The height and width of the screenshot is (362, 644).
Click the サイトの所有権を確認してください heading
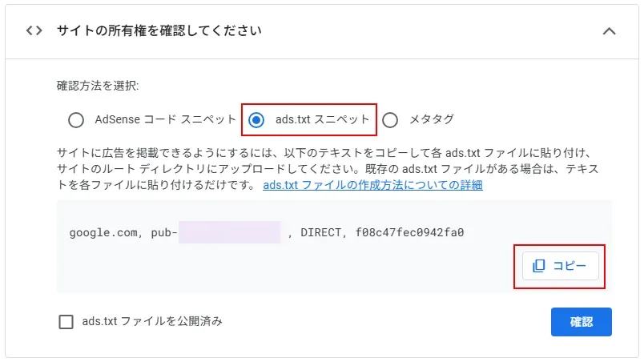coord(159,30)
